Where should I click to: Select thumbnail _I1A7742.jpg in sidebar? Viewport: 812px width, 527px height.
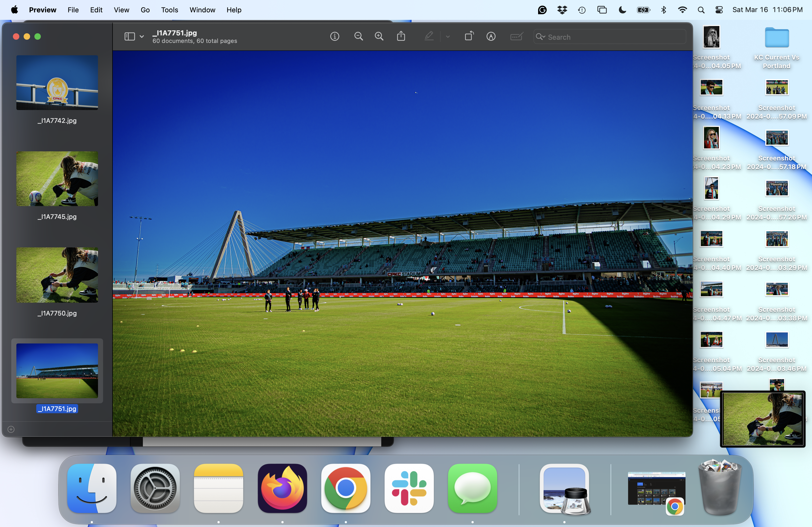point(57,82)
